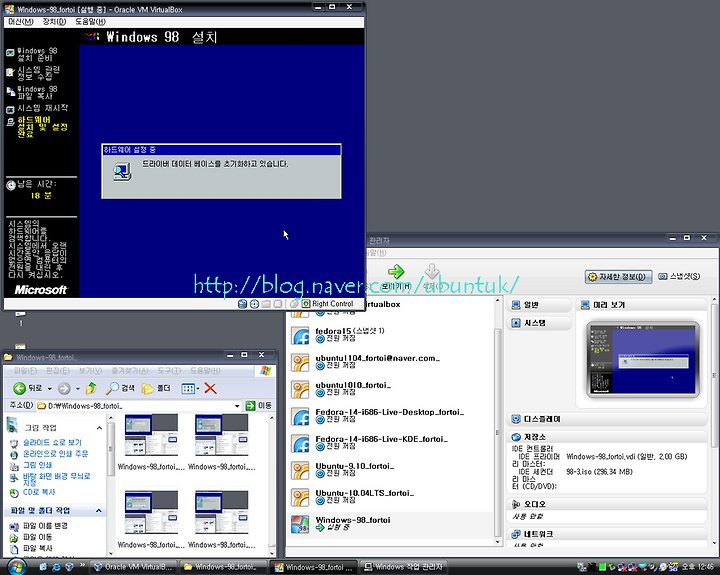Open Explorer View (보기) menu

pyautogui.click(x=90, y=371)
